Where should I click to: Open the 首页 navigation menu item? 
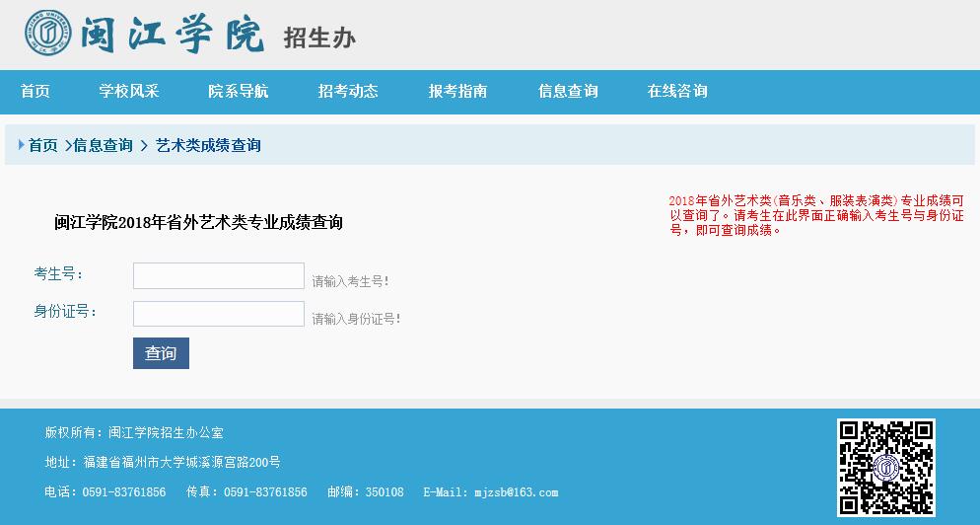coord(35,92)
